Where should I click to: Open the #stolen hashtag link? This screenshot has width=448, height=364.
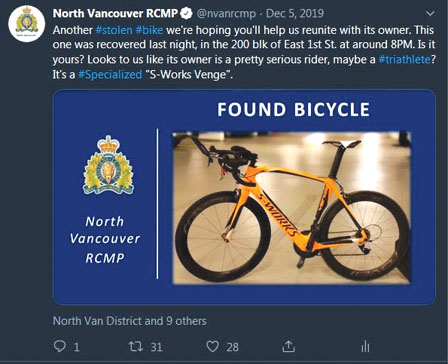[x=114, y=30]
